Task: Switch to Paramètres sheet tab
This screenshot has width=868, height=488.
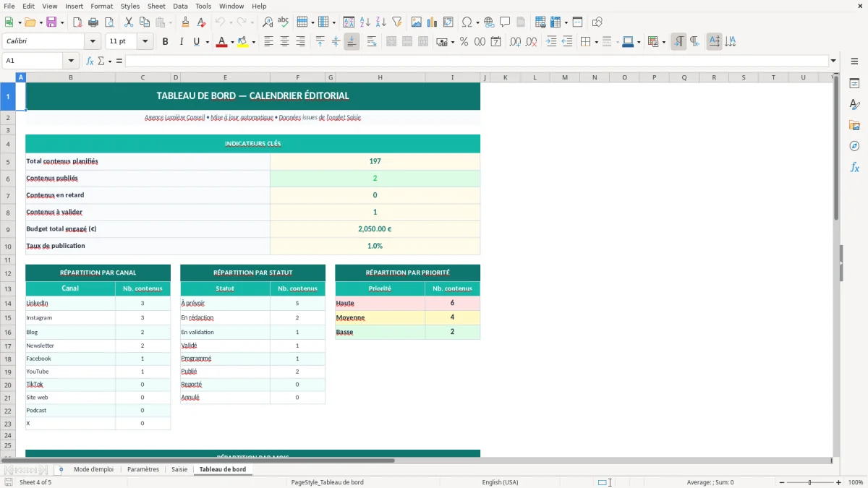Action: (143, 469)
